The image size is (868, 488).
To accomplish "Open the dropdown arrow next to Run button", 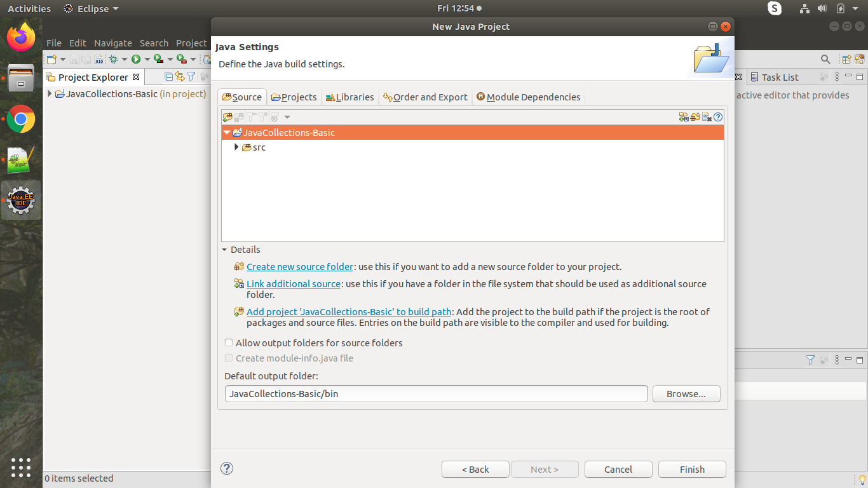I will pos(147,59).
